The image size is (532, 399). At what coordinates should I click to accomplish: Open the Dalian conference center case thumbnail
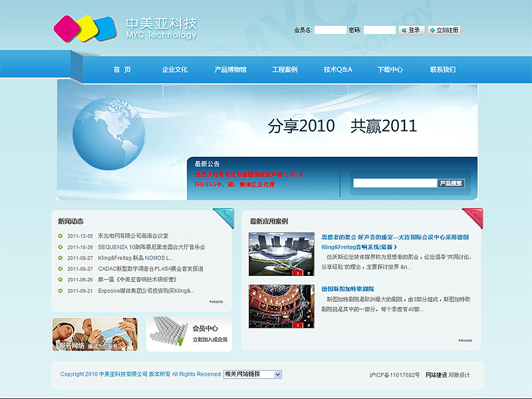click(281, 254)
